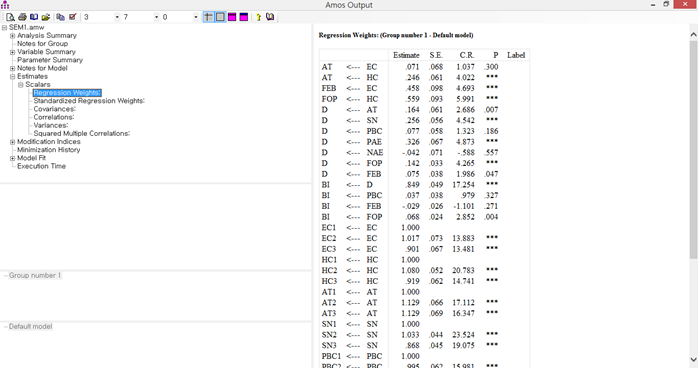Click estimate .071 for AT <--- EC

click(412, 67)
